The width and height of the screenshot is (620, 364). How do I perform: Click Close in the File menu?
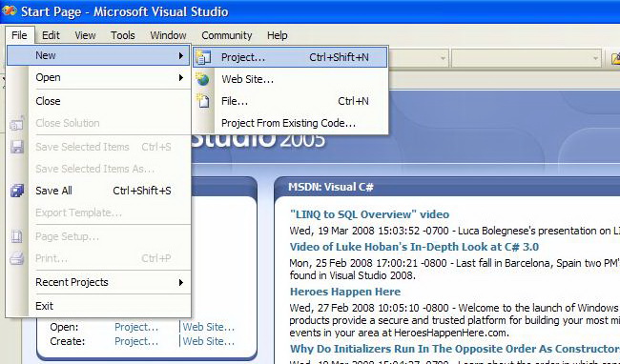(x=98, y=101)
